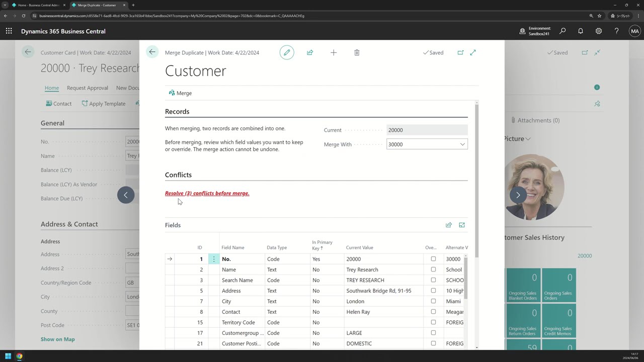
Task: Show next record round arrow
Action: (x=518, y=195)
